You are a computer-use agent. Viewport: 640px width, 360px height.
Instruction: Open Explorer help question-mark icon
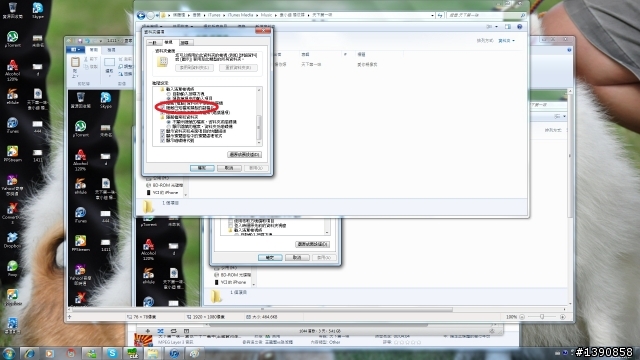coord(520,27)
